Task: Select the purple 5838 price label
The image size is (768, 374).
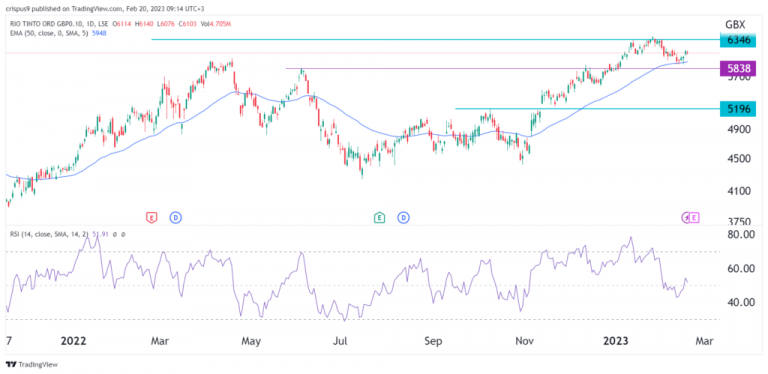Action: 738,70
